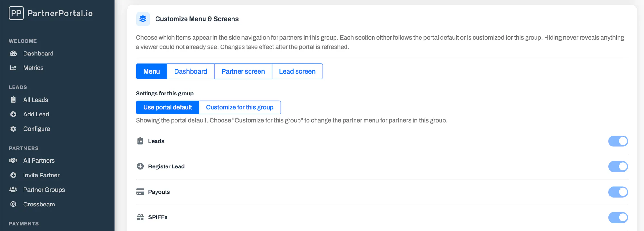Click the 'SPIFFs' row label
The height and width of the screenshot is (231, 644).
point(158,217)
